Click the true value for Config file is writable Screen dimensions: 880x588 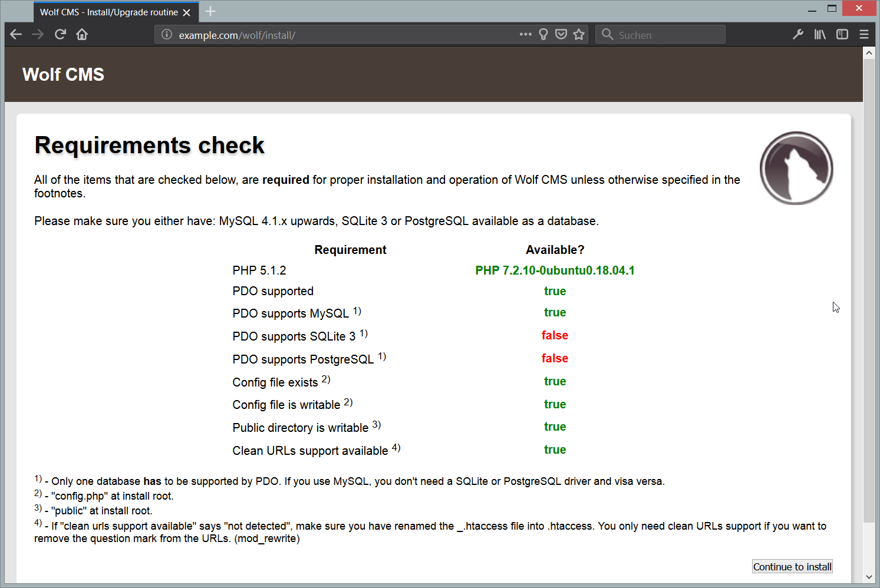coord(555,404)
